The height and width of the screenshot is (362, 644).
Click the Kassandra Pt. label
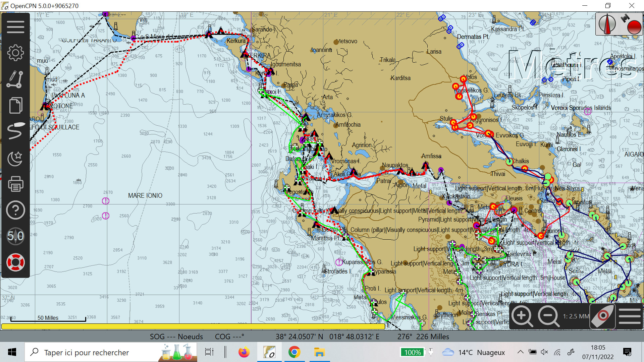[x=508, y=29]
